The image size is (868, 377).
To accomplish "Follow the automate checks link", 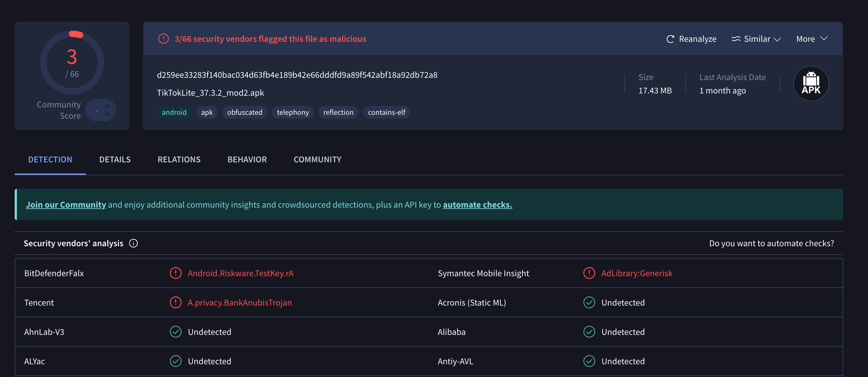I will point(477,204).
